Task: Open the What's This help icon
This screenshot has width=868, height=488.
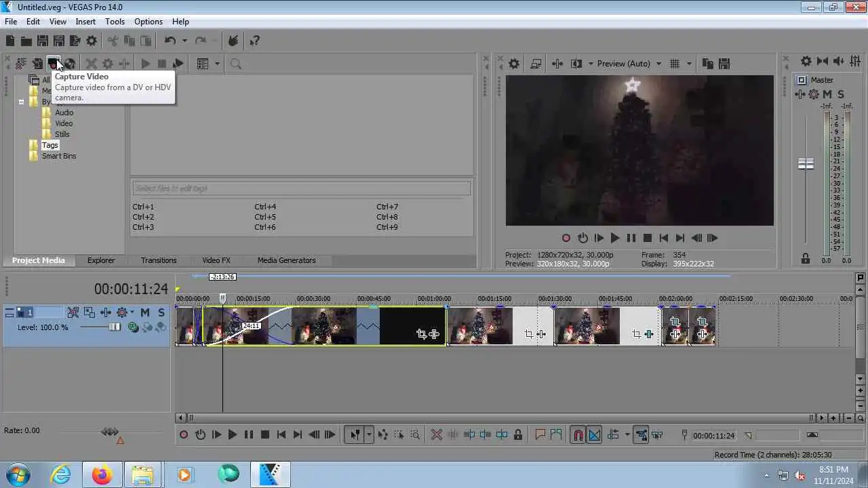Action: click(254, 41)
